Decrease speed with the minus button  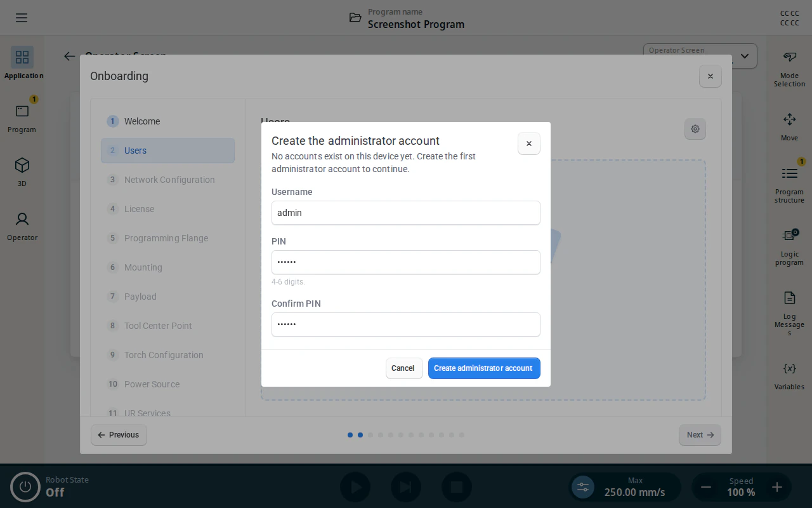(x=706, y=487)
